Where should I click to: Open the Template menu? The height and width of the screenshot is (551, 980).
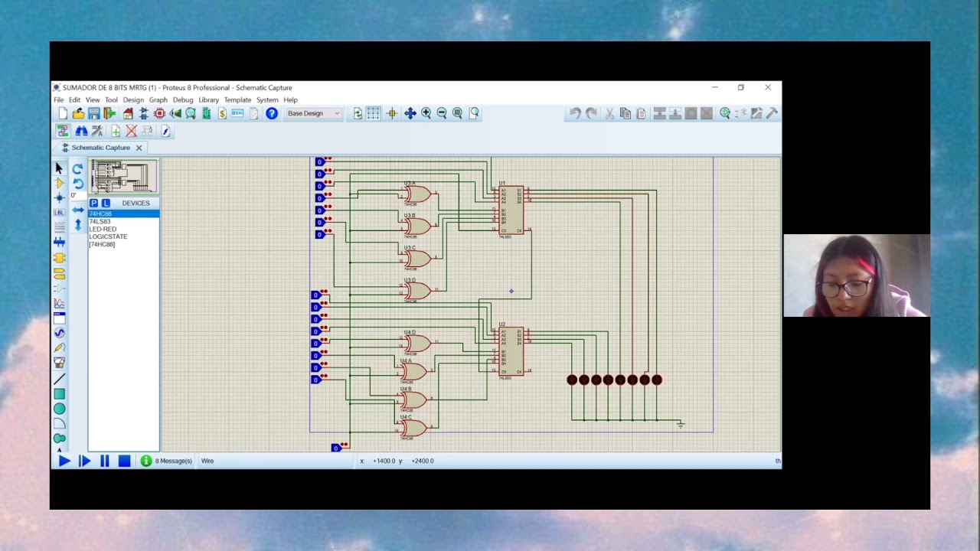coord(237,100)
